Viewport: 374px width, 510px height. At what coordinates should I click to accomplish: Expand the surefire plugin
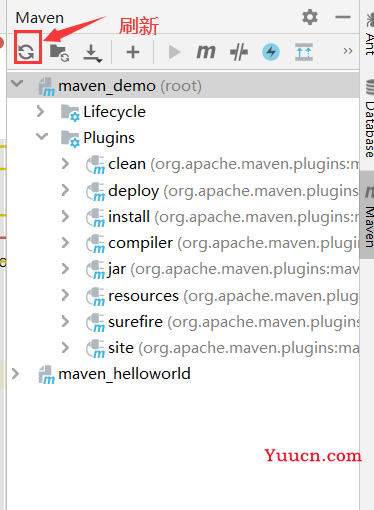[x=65, y=321]
